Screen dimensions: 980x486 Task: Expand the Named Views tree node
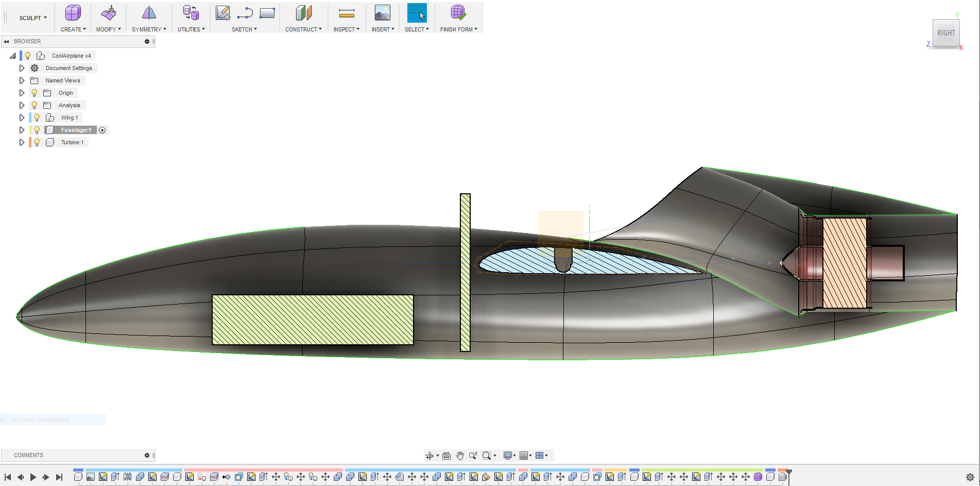[x=22, y=80]
